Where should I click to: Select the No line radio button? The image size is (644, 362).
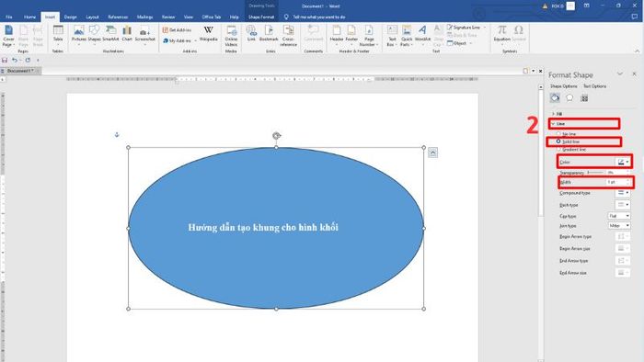click(x=558, y=133)
